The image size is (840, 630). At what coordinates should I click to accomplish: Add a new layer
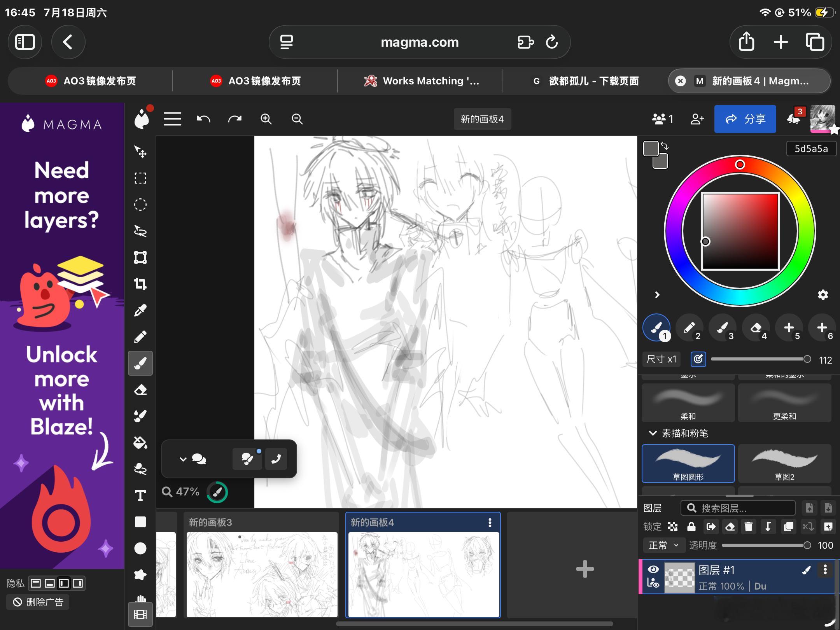pyautogui.click(x=828, y=527)
